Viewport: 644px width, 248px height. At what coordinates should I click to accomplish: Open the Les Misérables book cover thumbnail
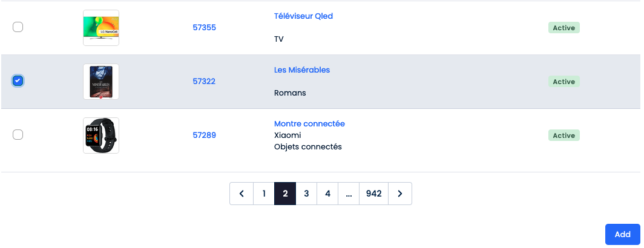coord(101,82)
